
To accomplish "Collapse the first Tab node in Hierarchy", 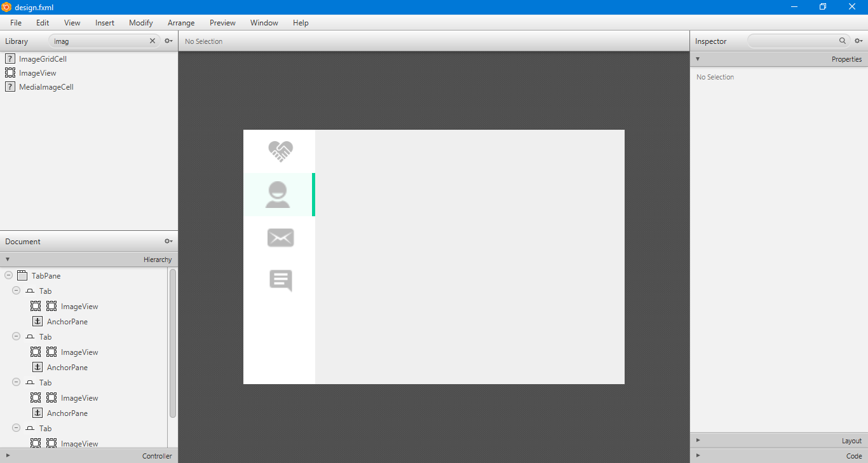I will [16, 291].
